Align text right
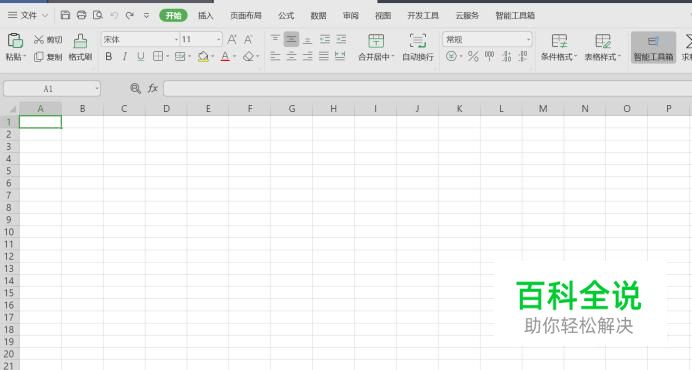Screen dimensions: 692x370 (x=308, y=56)
